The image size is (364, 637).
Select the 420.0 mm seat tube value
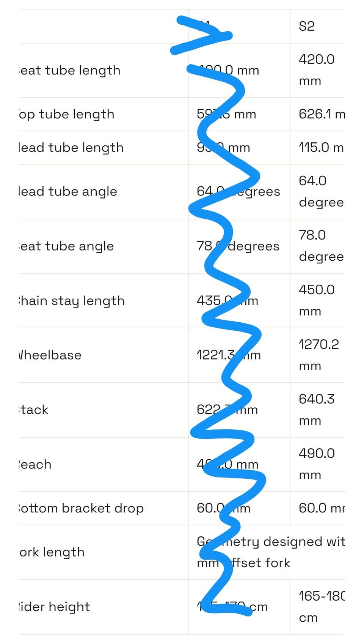317,70
